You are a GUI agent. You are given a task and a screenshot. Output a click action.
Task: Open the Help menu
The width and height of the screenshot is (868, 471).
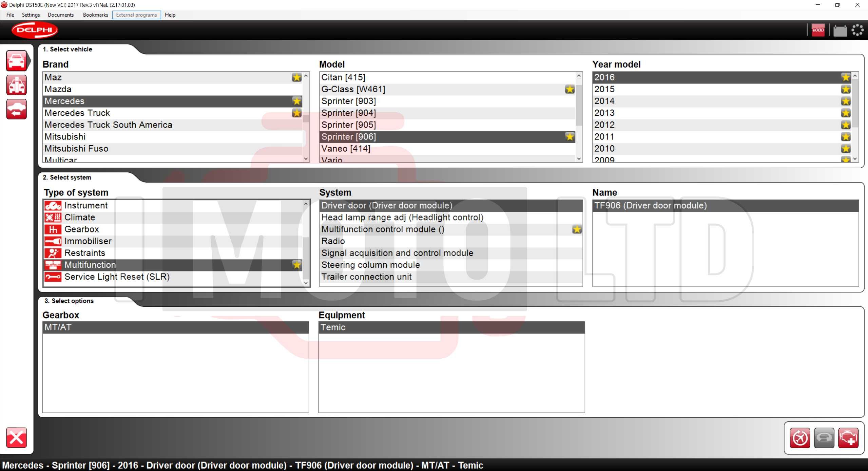(x=170, y=15)
